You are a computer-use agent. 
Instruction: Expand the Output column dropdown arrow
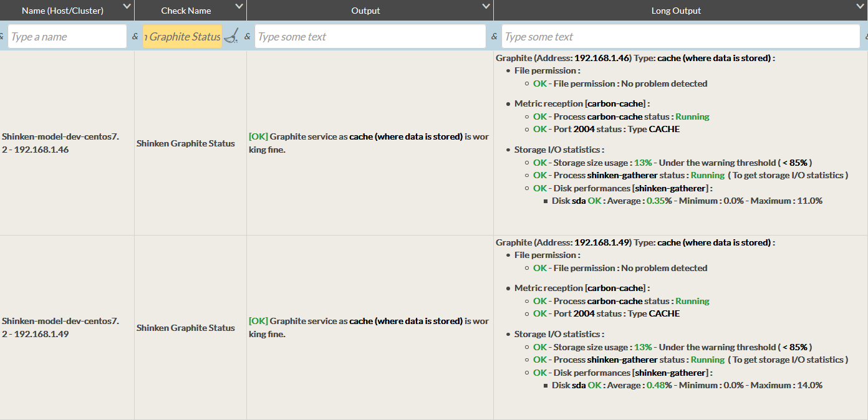coord(486,7)
